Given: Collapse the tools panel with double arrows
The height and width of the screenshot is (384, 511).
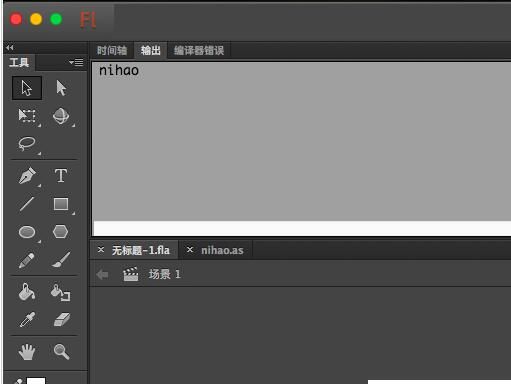Looking at the screenshot, I should (x=10, y=48).
